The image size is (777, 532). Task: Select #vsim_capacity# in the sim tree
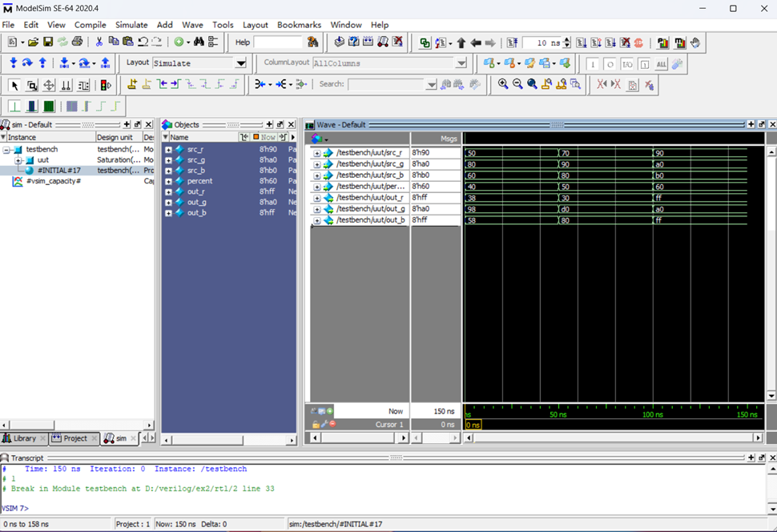click(x=54, y=181)
